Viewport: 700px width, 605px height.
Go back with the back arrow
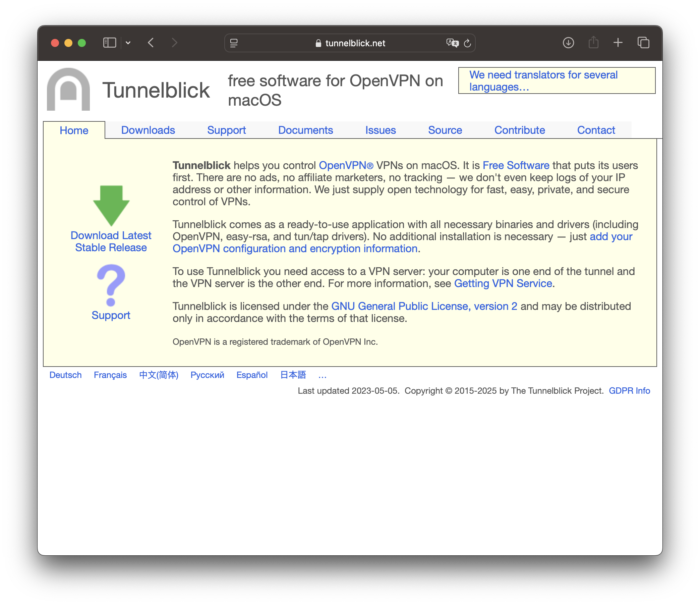click(x=151, y=43)
